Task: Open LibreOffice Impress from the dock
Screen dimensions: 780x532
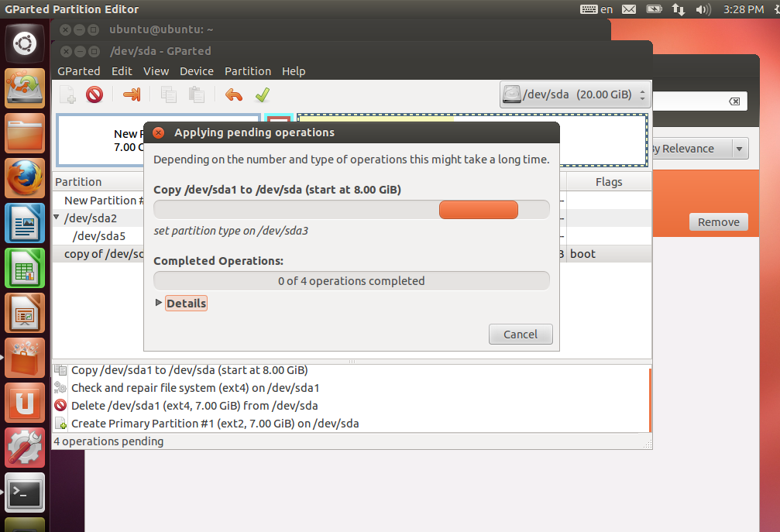Action: pyautogui.click(x=25, y=313)
